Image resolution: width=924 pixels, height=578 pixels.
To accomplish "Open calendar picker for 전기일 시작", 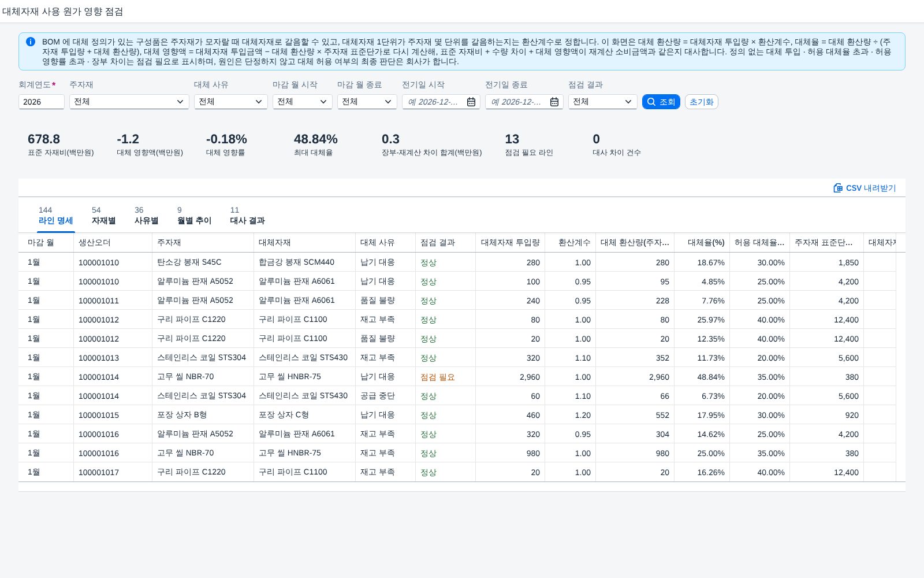I will 471,102.
